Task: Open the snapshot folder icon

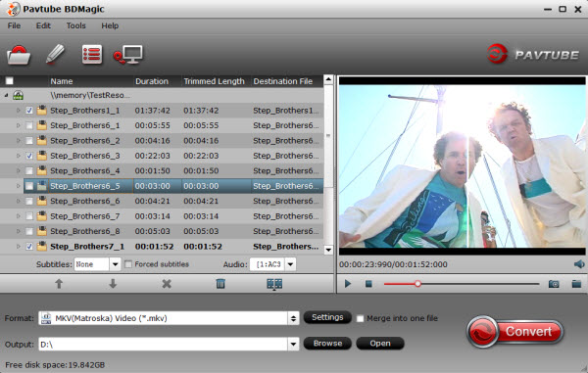Action: 576,284
